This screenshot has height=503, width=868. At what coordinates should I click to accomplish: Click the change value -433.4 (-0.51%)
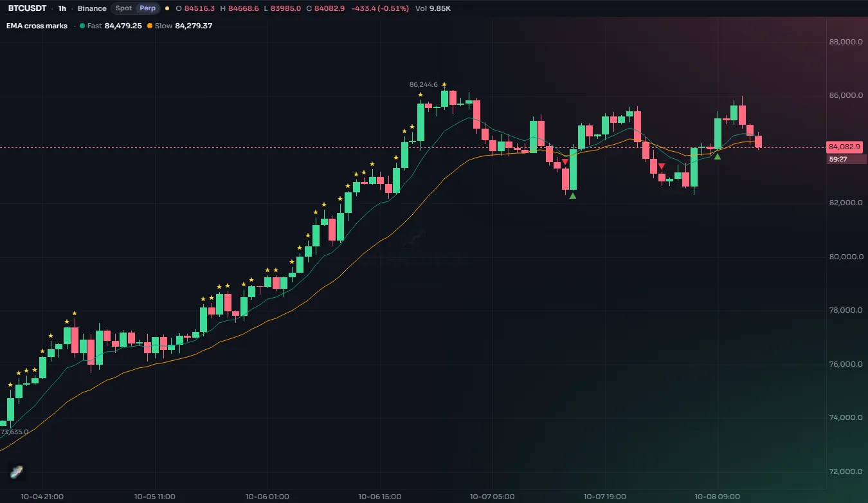point(380,8)
